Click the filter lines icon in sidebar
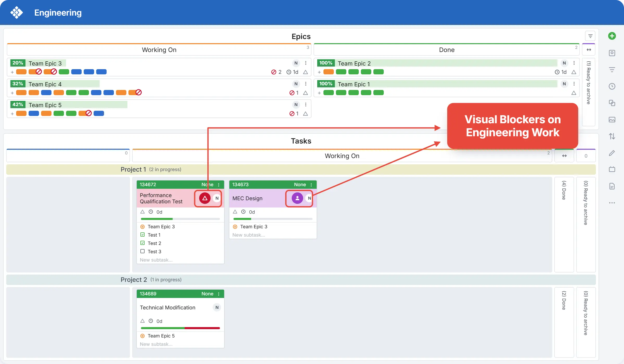This screenshot has height=364, width=624. tap(612, 70)
